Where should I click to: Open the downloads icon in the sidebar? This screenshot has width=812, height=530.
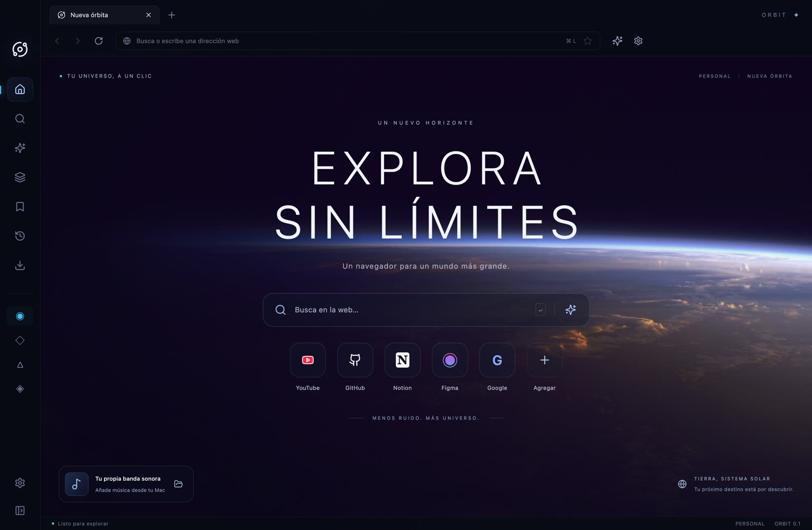coord(20,266)
